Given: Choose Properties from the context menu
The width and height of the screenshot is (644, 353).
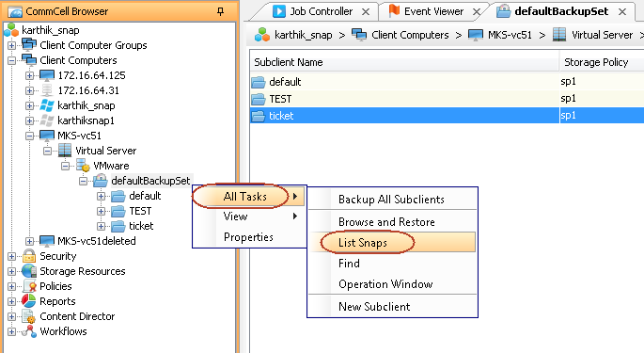Looking at the screenshot, I should click(x=249, y=237).
